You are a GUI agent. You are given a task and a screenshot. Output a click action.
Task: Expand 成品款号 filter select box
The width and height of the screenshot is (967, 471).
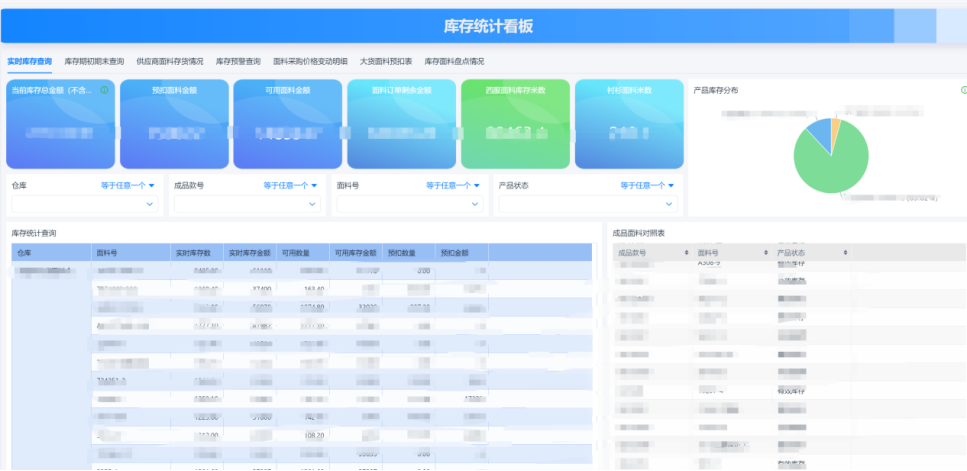tap(314, 204)
